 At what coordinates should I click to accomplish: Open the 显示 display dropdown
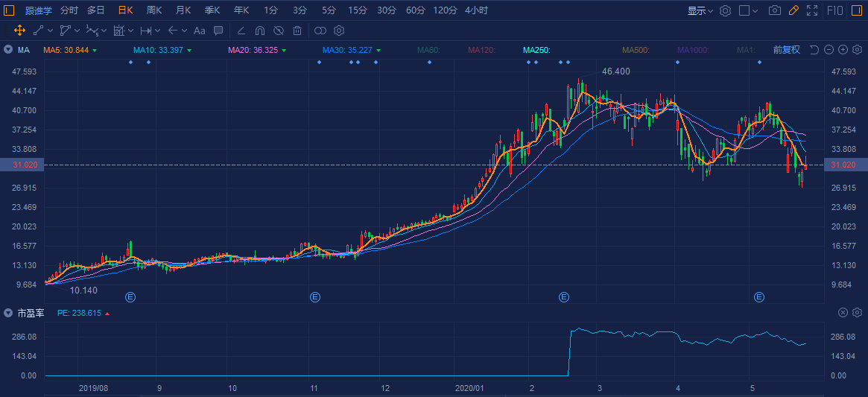700,10
